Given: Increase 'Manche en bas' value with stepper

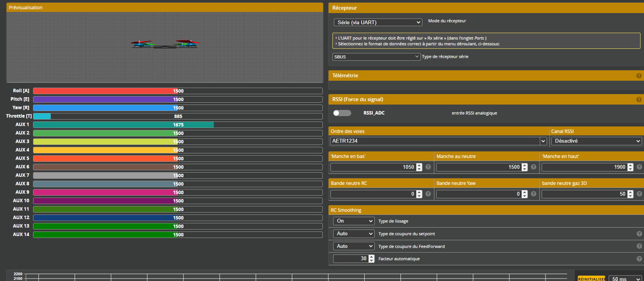Looking at the screenshot, I should (419, 165).
